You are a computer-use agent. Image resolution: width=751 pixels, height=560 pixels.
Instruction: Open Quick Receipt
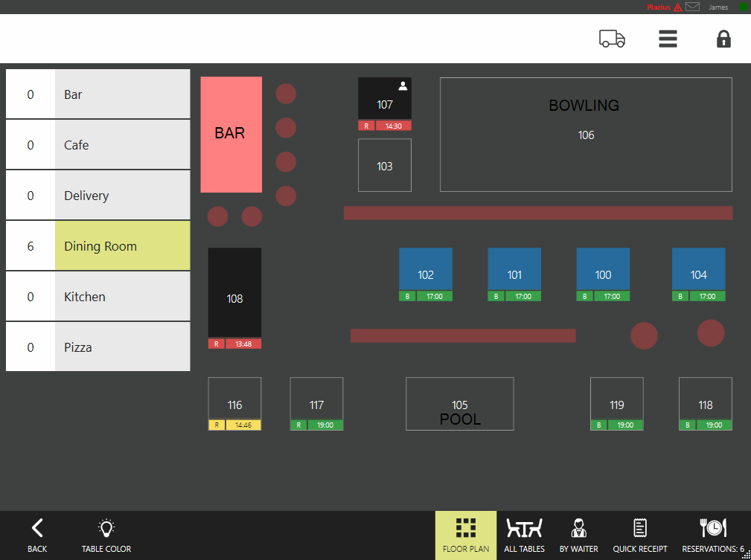coord(639,535)
